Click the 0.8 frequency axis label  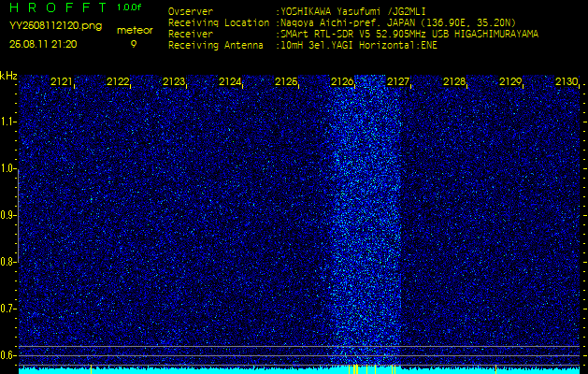pos(7,262)
